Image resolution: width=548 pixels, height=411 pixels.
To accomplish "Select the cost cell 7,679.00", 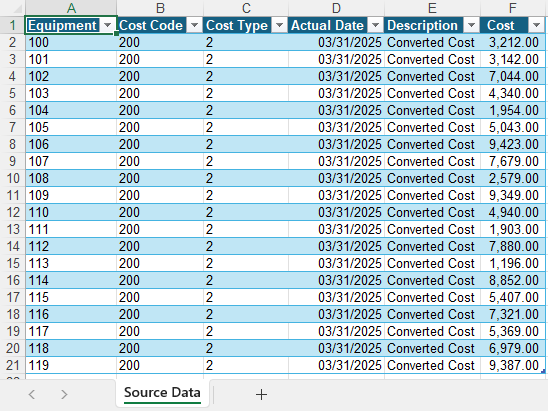I will [x=513, y=161].
